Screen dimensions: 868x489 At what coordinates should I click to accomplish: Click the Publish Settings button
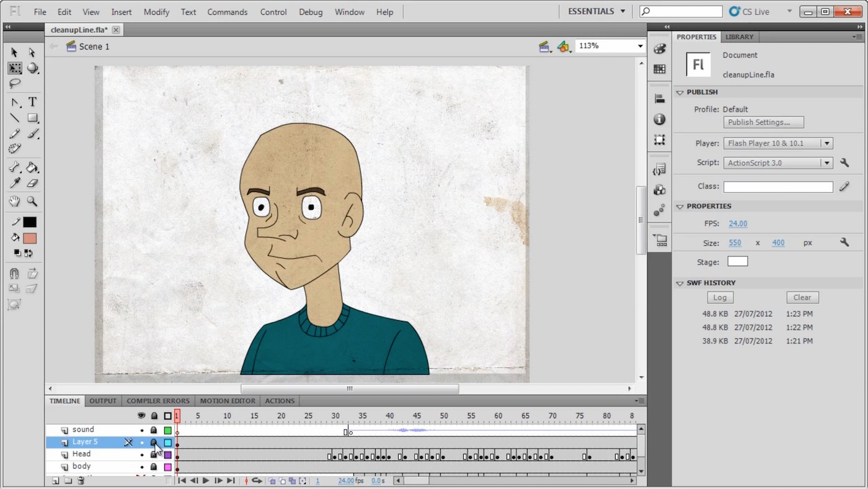[763, 122]
